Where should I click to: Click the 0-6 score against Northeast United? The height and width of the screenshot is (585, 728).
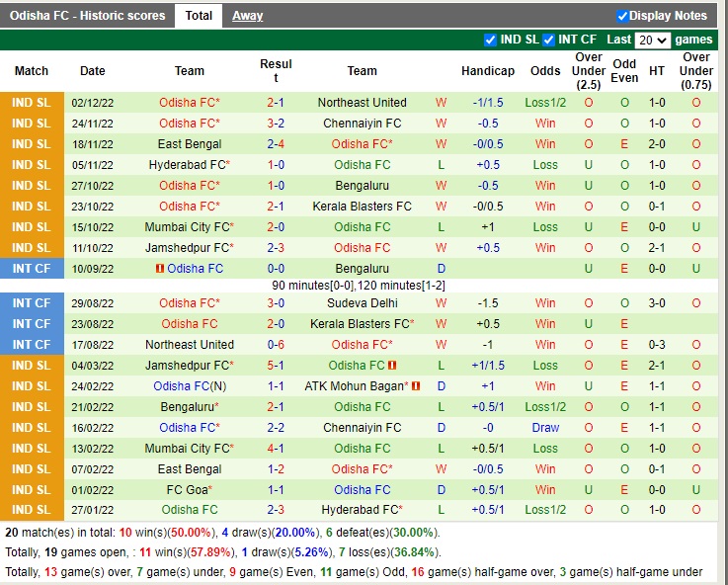pyautogui.click(x=276, y=345)
